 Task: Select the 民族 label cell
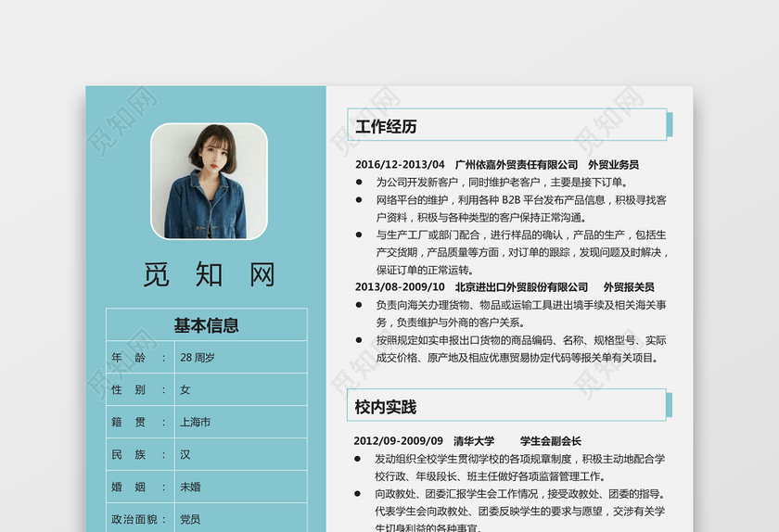click(140, 454)
